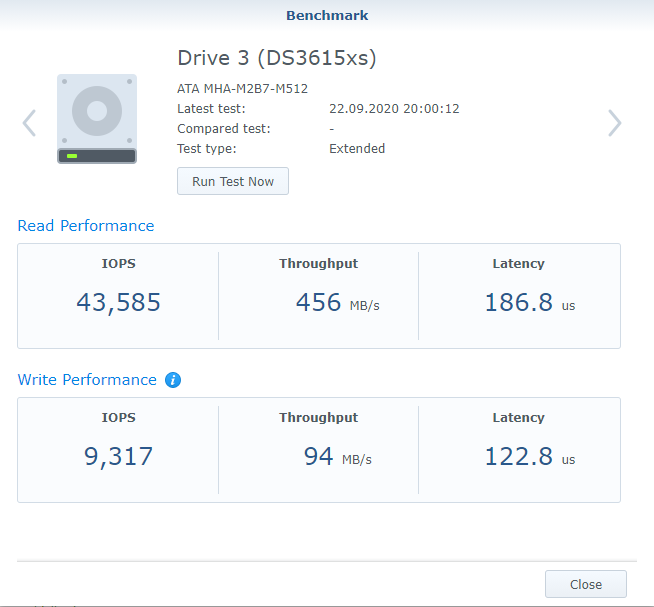Click the Compared test label

point(224,128)
